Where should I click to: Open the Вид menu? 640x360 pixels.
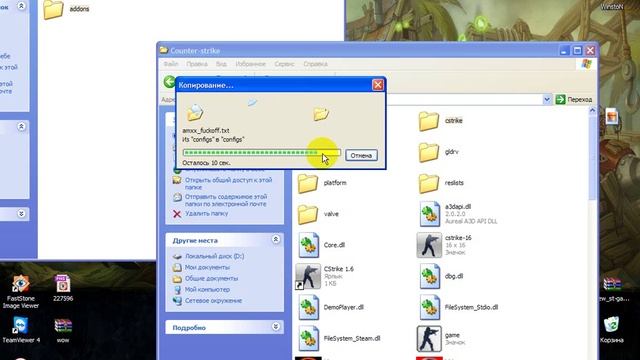pyautogui.click(x=221, y=64)
